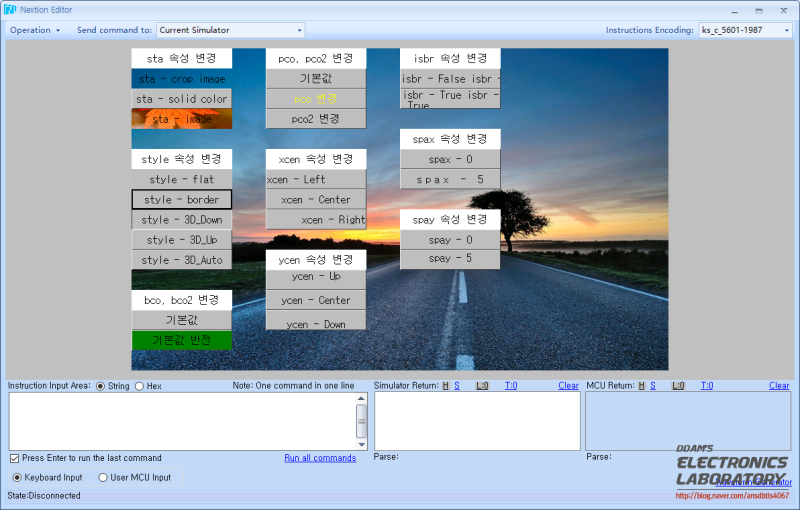Tap 기본값 button under bco, bco2 변경
The width and height of the screenshot is (800, 510).
pos(182,320)
